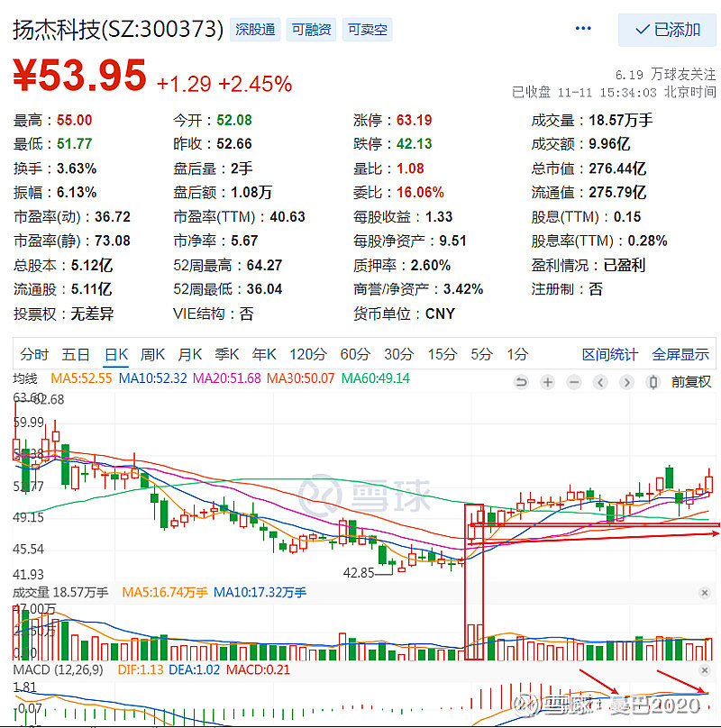Click the DIF:1.13 indicator value
This screenshot has height=728, width=721.
(141, 670)
